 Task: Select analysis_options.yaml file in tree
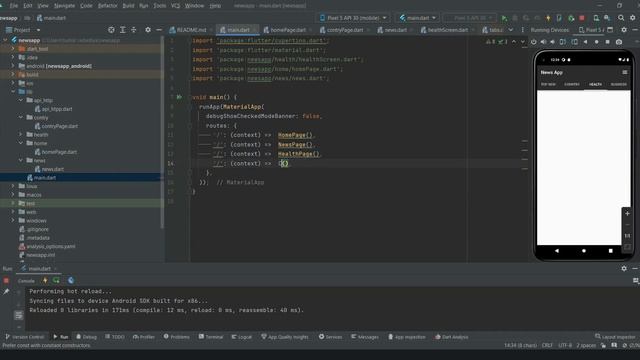coord(51,247)
